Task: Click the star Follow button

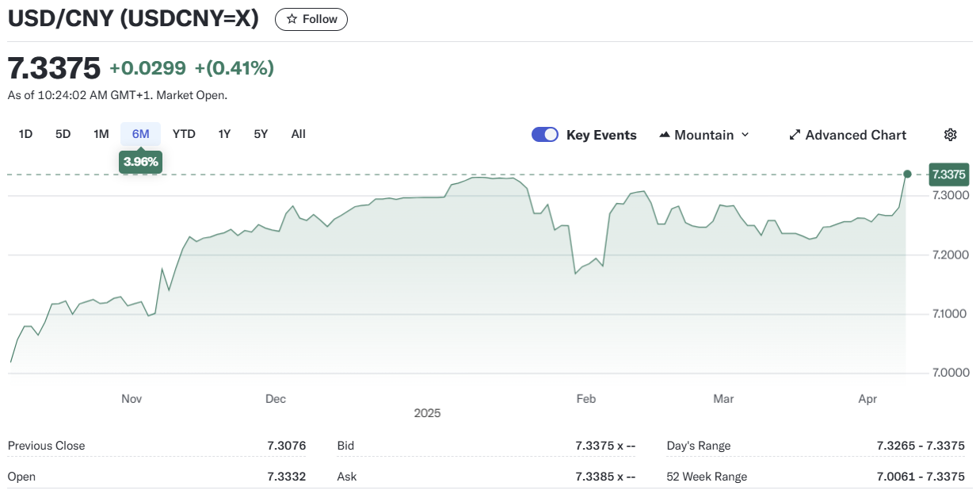Action: tap(311, 19)
